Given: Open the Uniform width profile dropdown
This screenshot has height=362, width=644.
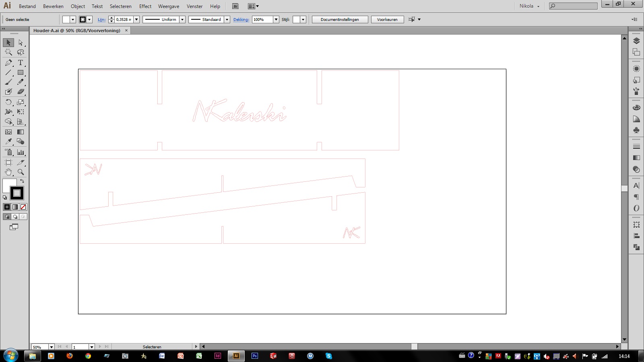Looking at the screenshot, I should [x=182, y=19].
